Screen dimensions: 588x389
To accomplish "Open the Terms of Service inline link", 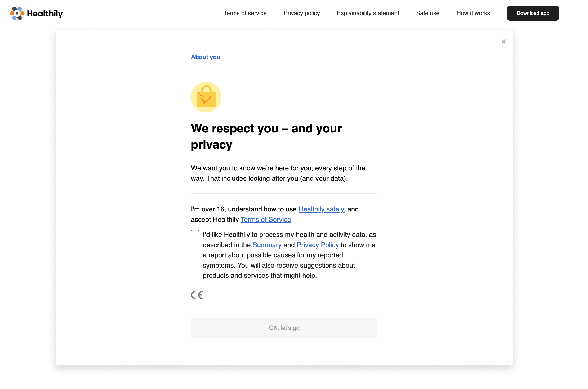I will (266, 220).
